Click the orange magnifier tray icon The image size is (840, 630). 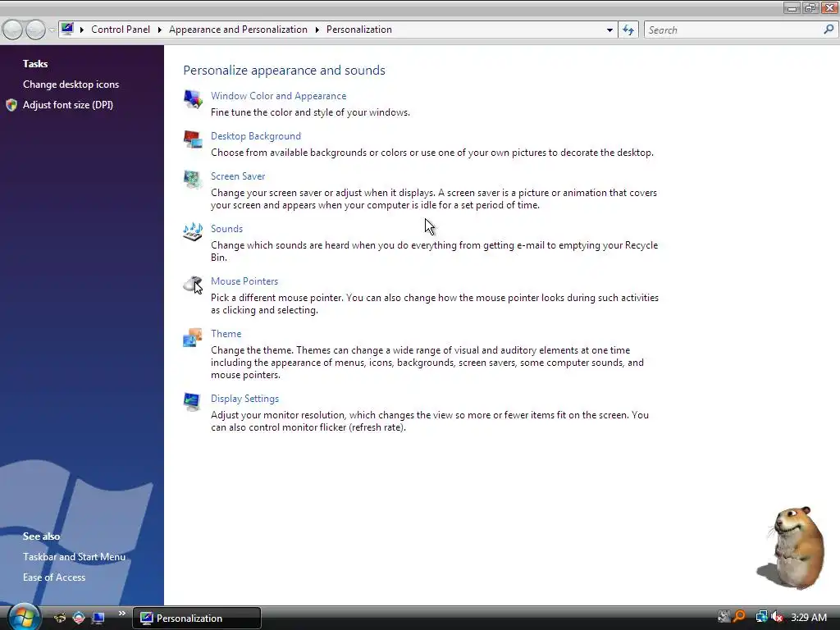740,617
